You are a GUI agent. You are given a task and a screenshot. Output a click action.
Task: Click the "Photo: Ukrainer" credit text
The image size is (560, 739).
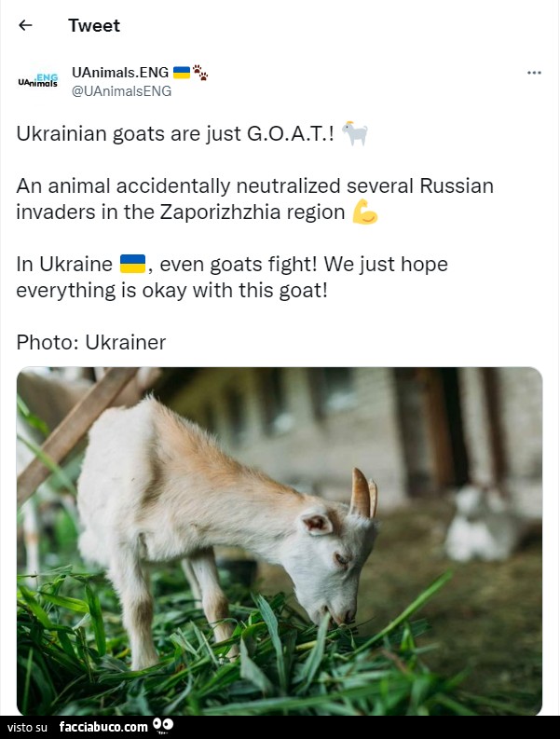coord(91,342)
